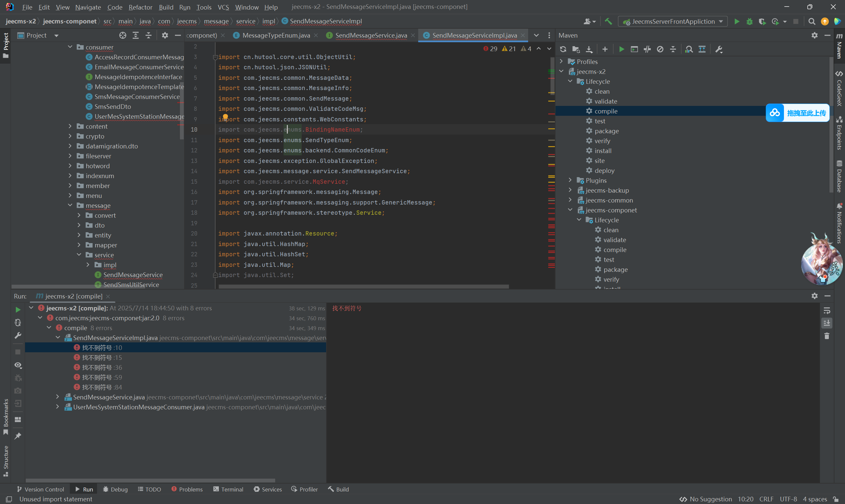The image size is (845, 504).
Task: Open the Refactor menu
Action: tap(140, 7)
